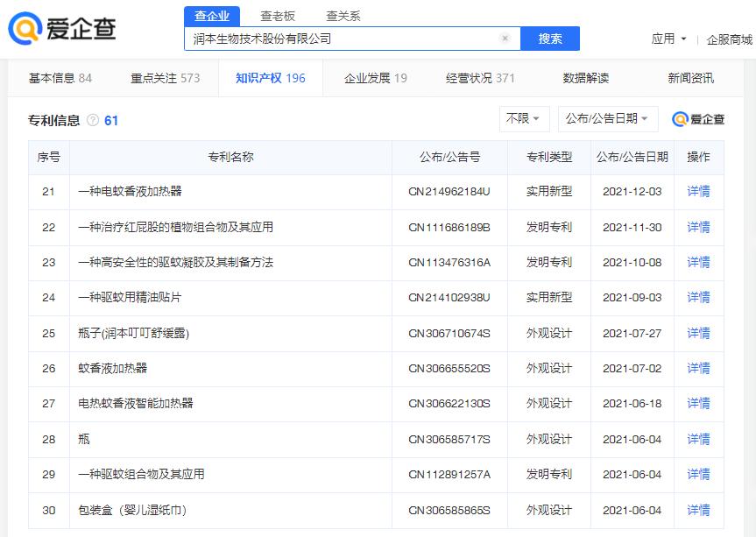Select the 数据解读 tab
This screenshot has width=756, height=537.
pyautogui.click(x=586, y=78)
